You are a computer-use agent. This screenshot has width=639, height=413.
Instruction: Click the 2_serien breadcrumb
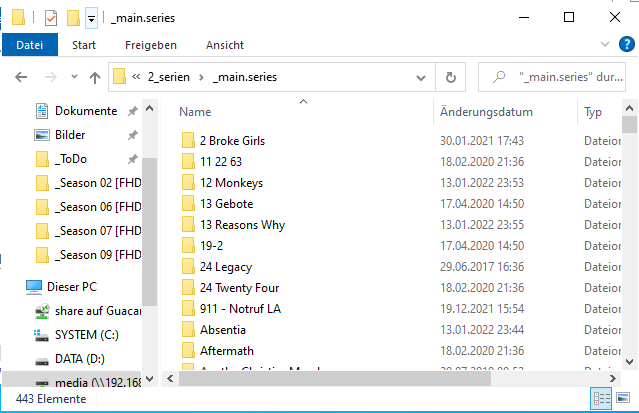pos(169,77)
